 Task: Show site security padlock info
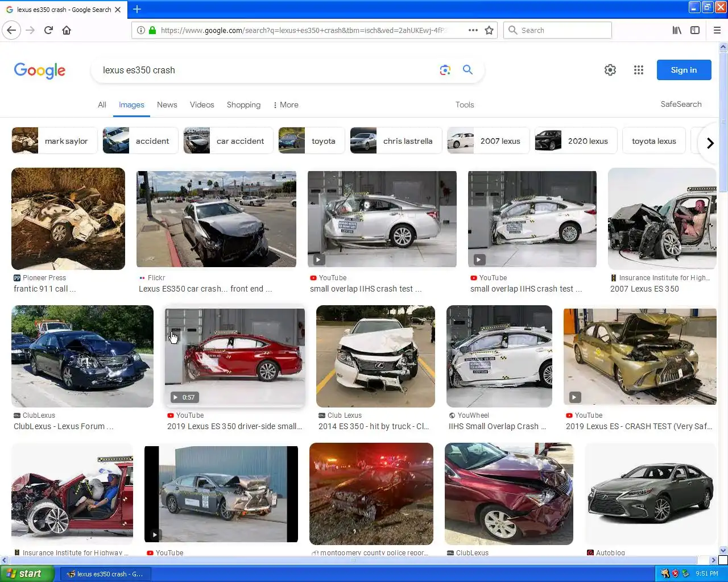pos(152,30)
